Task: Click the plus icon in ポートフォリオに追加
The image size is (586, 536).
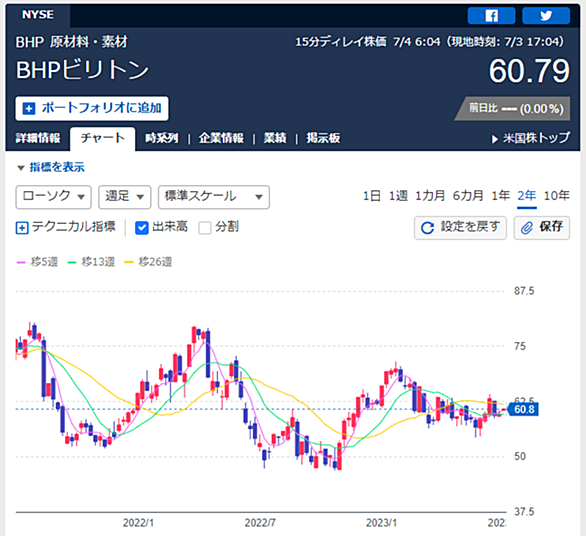Action: [29, 108]
